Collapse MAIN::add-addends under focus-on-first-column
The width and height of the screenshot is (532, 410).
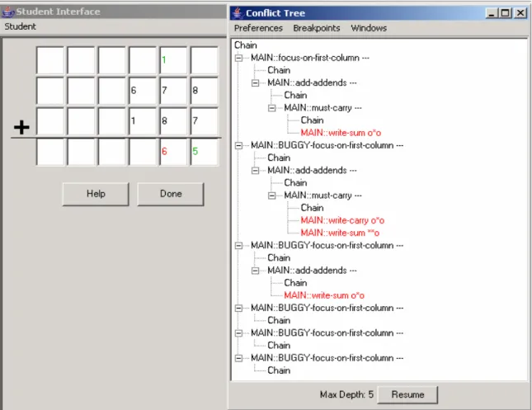[255, 82]
